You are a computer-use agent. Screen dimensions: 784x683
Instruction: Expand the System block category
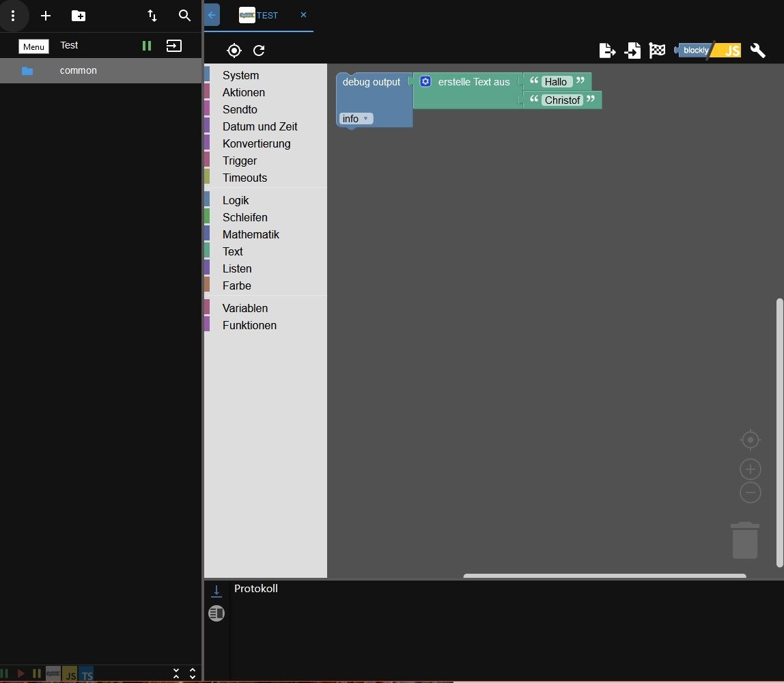(266, 76)
